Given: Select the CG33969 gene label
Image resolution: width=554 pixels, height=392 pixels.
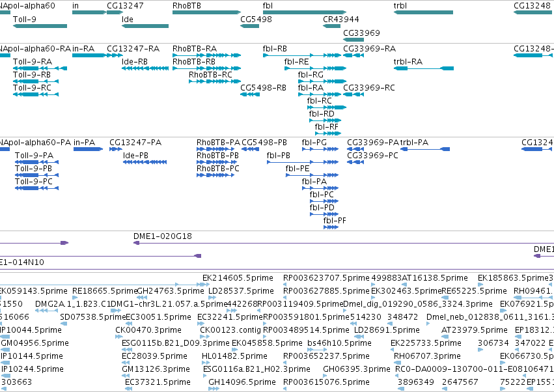Looking at the screenshot, I should click(x=361, y=33).
